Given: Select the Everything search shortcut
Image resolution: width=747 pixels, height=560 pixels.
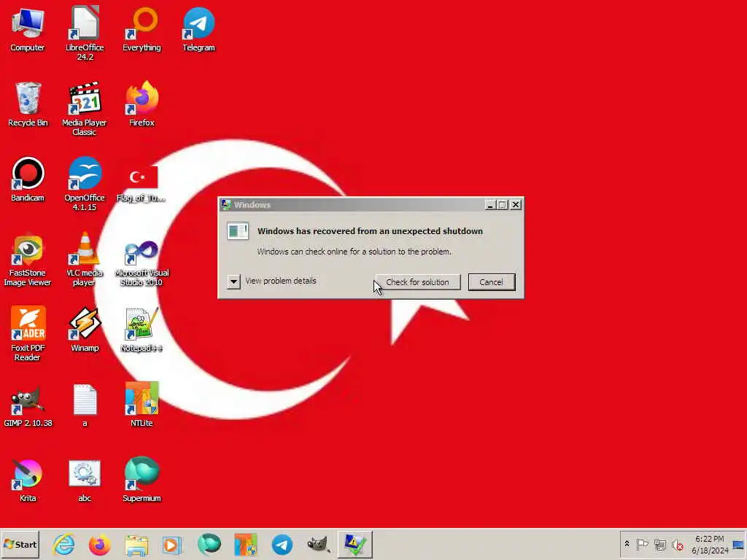Looking at the screenshot, I should (142, 29).
